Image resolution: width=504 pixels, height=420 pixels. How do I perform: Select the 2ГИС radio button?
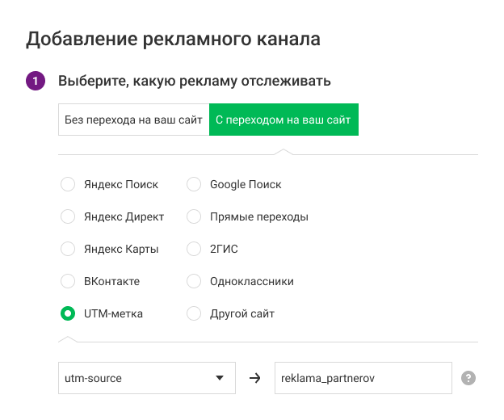[x=194, y=249]
